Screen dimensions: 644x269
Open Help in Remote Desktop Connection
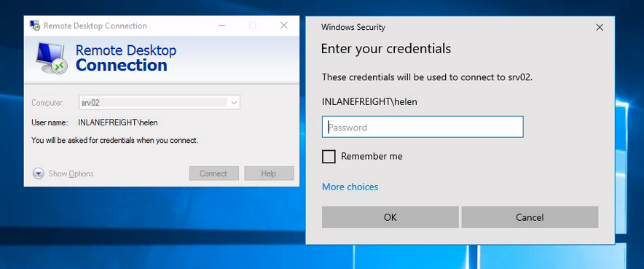point(269,174)
